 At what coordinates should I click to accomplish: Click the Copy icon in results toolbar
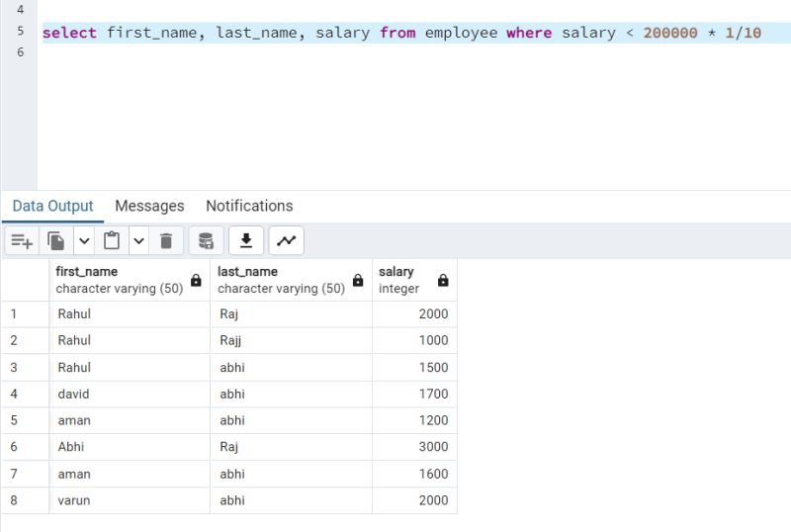[x=56, y=240]
